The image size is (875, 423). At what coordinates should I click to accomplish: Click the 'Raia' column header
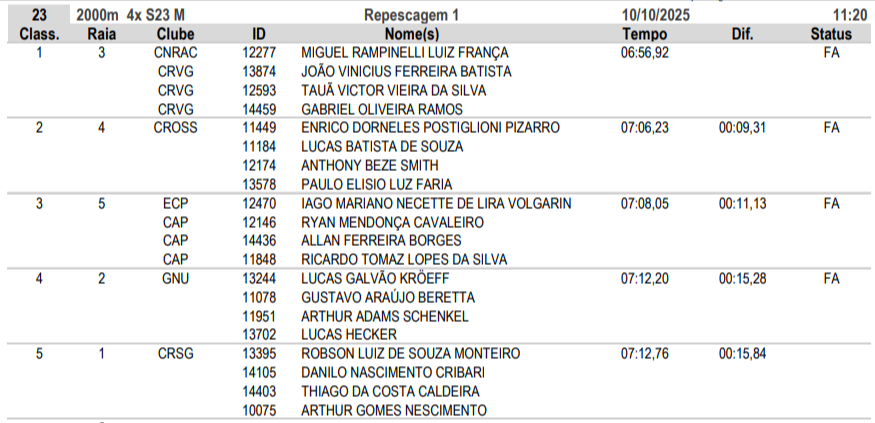tap(101, 34)
